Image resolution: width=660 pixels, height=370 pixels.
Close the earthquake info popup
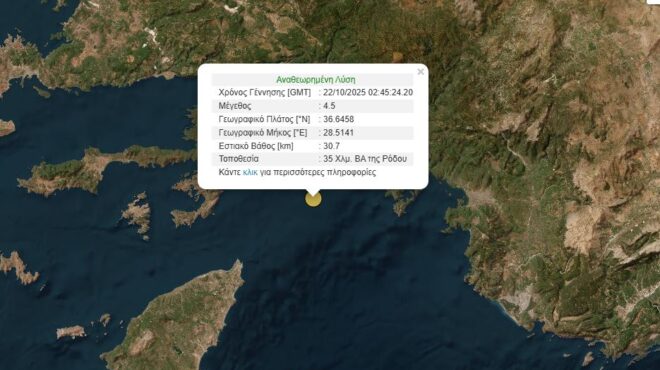click(420, 72)
